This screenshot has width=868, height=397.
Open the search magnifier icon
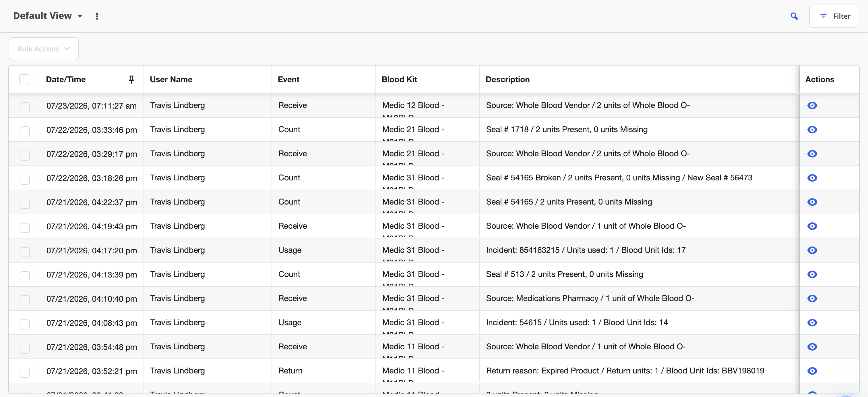click(794, 16)
